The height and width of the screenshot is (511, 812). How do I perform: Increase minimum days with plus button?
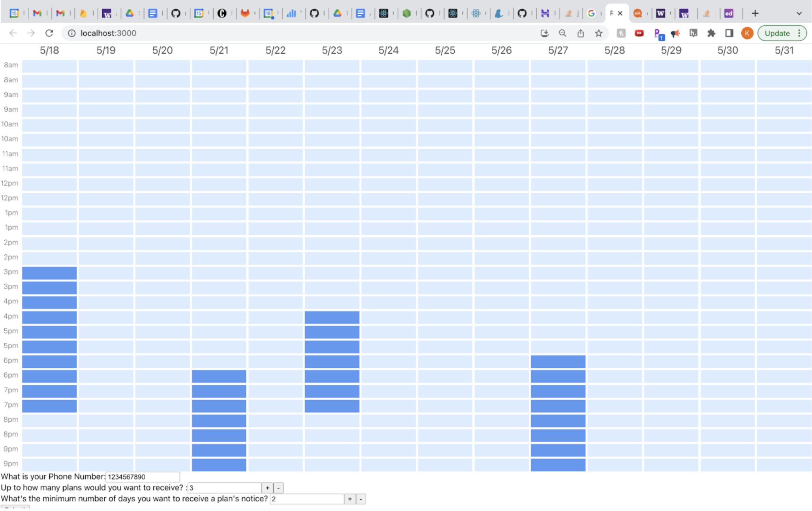point(350,499)
